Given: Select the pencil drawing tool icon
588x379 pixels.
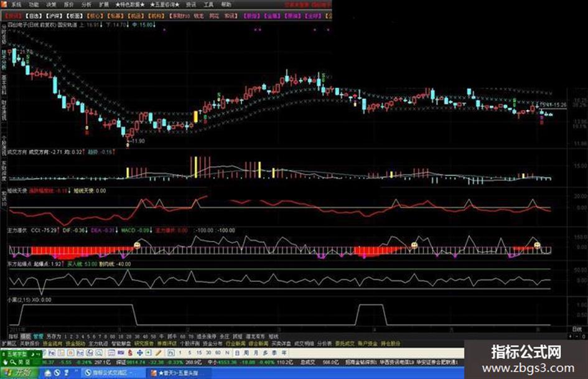Looking at the screenshot, I should tap(158, 353).
